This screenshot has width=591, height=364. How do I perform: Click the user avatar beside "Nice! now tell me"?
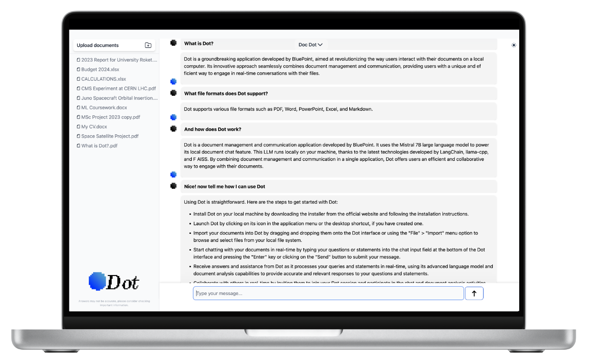(173, 186)
